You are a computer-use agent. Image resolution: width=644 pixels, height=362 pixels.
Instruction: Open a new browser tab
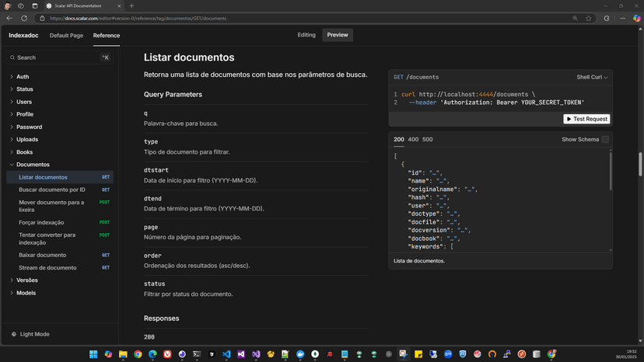coord(131,5)
